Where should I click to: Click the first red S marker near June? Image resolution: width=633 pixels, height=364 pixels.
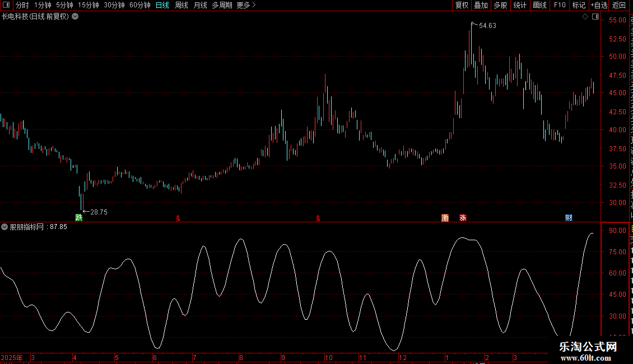(178, 218)
